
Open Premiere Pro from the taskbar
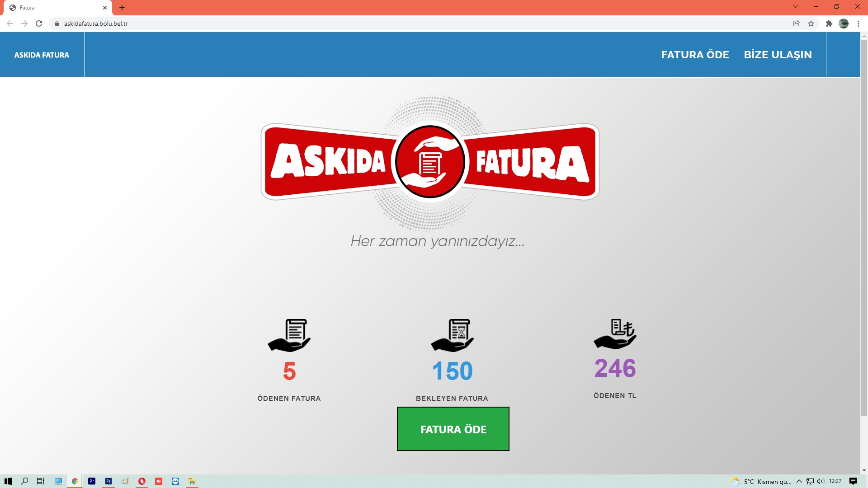point(92,481)
